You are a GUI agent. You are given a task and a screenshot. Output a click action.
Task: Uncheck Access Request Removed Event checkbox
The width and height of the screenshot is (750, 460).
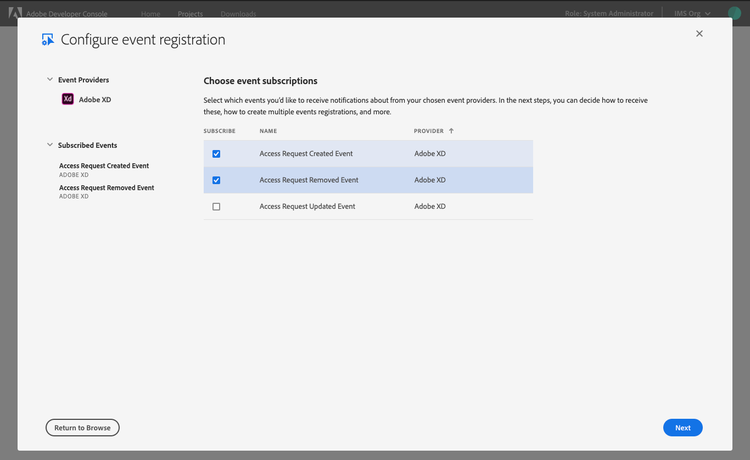(x=216, y=180)
